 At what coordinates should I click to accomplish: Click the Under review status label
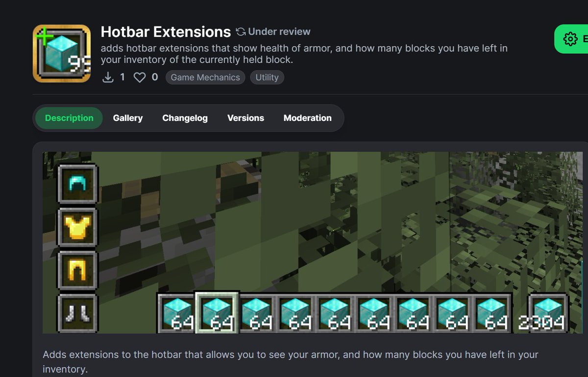[279, 32]
